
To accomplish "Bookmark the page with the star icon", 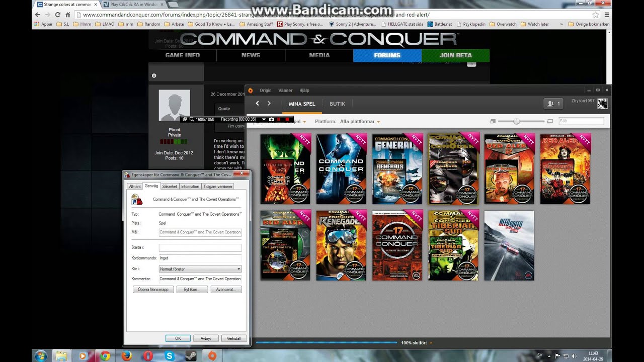I will (596, 15).
